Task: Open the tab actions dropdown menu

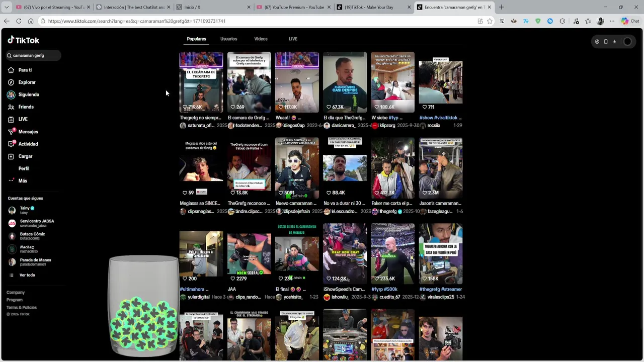Action: pos(7,7)
